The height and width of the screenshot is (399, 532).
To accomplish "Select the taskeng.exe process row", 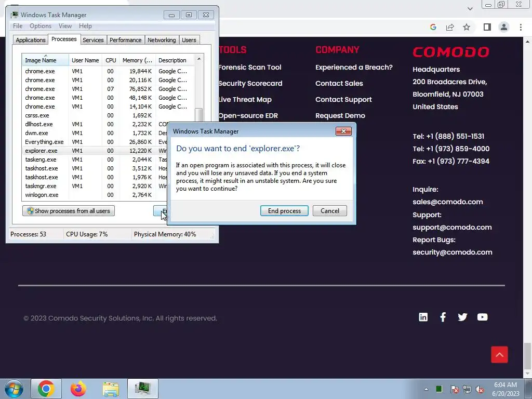I will click(x=95, y=159).
